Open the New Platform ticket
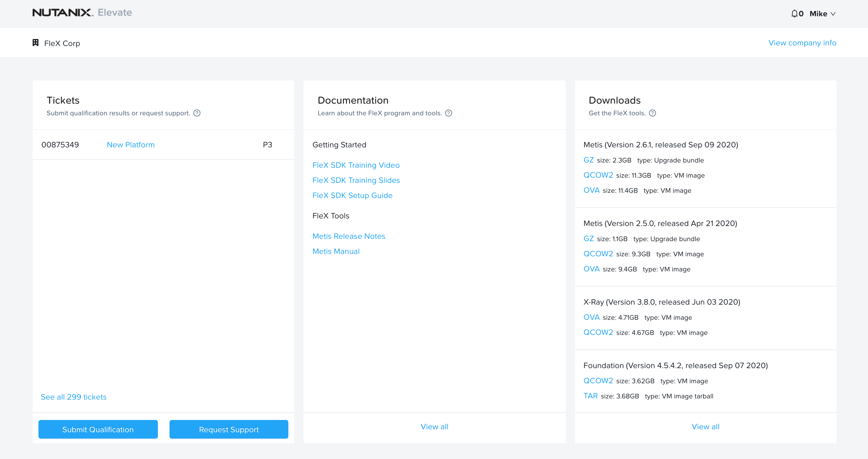Image resolution: width=868 pixels, height=459 pixels. [130, 145]
